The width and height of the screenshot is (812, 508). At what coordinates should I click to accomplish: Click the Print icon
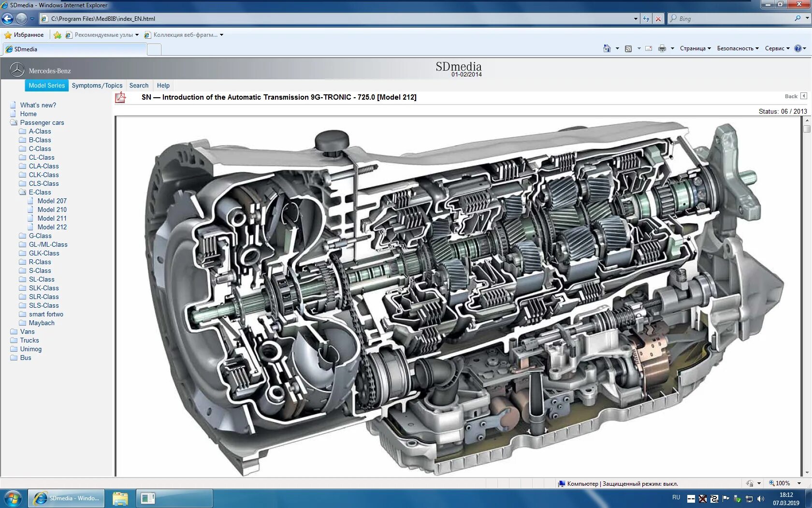pyautogui.click(x=662, y=48)
